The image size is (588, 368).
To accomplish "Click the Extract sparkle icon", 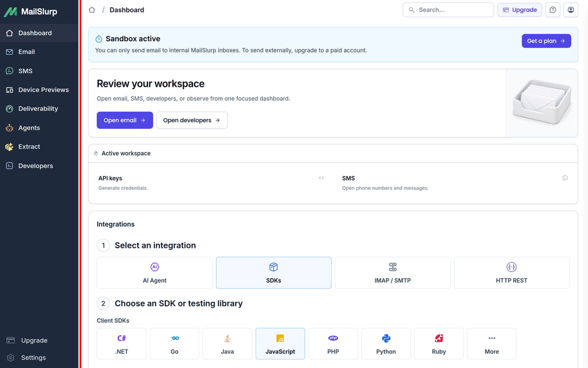I will coord(9,147).
